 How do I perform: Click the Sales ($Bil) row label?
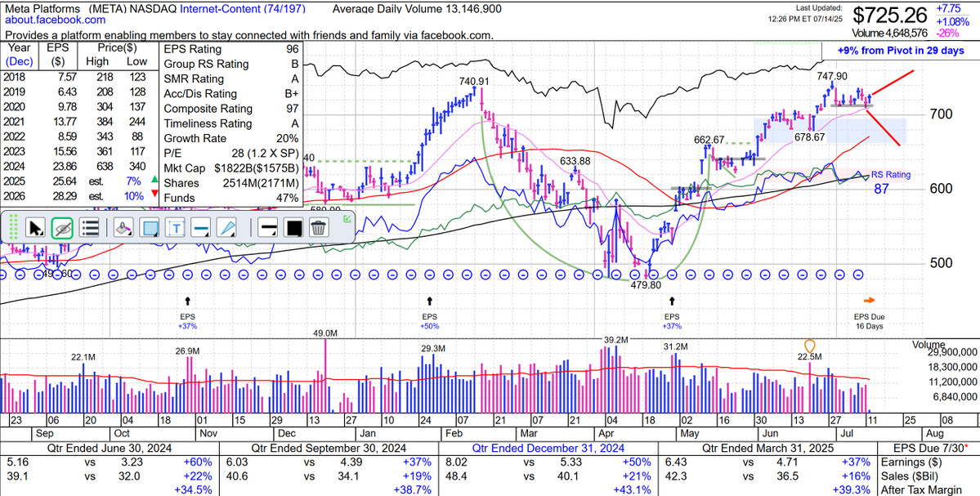910,476
